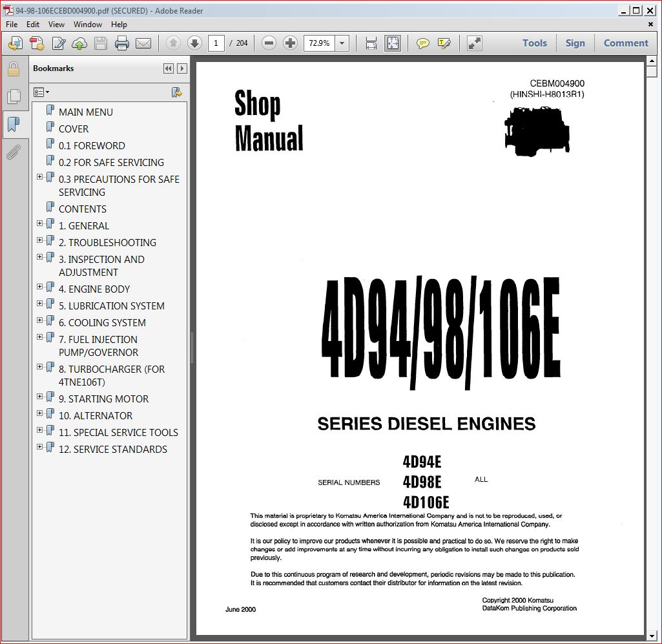Click the zoom in plus button
662x644 pixels.
[x=291, y=43]
